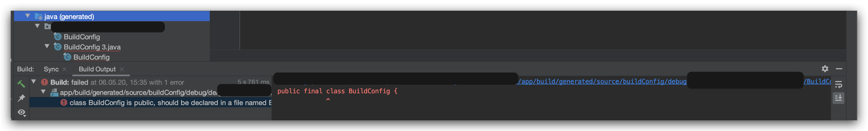The width and height of the screenshot is (868, 131).
Task: Collapse the app/build/generated path node
Action: (x=43, y=92)
